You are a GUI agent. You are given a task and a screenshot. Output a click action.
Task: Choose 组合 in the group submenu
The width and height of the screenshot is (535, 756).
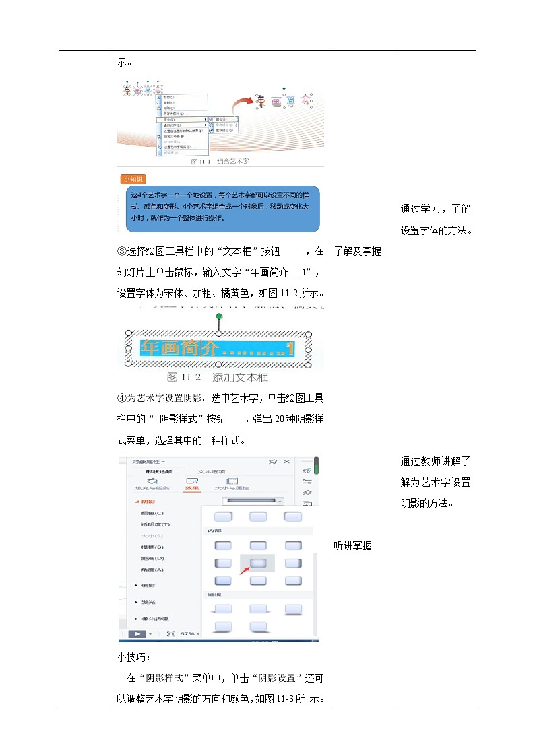224,119
